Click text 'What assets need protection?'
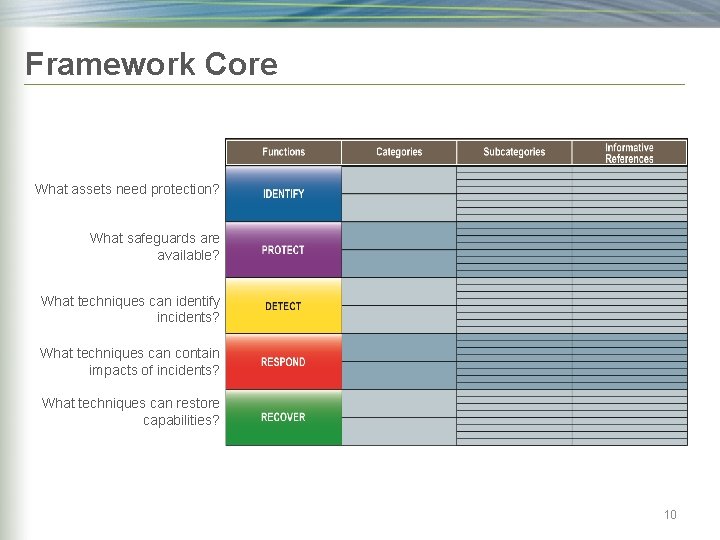The width and height of the screenshot is (720, 540). pyautogui.click(x=127, y=189)
